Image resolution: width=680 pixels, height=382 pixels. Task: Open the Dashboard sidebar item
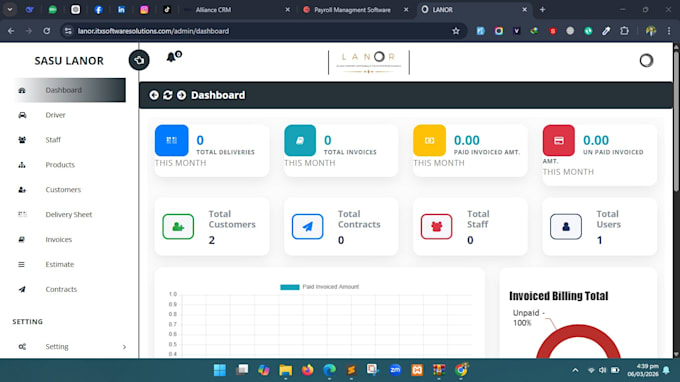click(70, 90)
